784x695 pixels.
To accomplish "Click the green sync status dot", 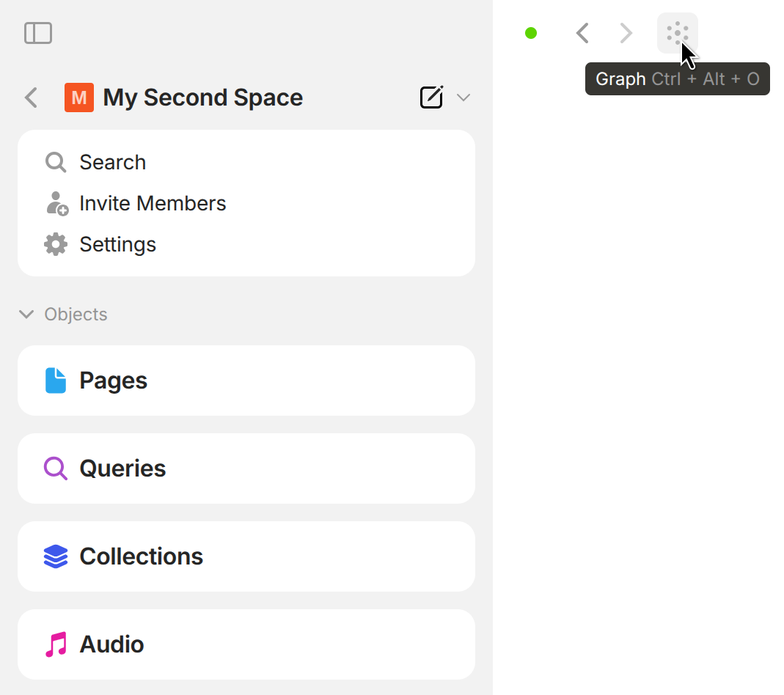I will [531, 33].
